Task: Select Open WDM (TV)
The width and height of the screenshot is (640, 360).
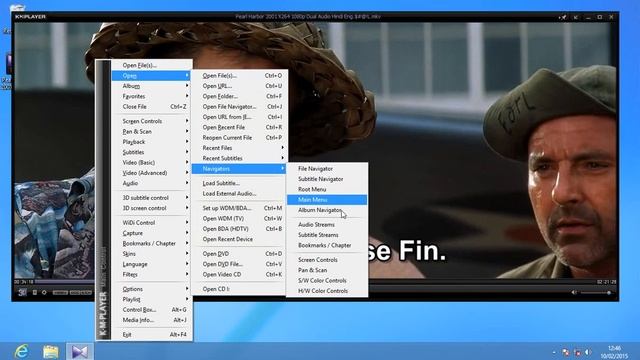Action: click(x=240, y=218)
